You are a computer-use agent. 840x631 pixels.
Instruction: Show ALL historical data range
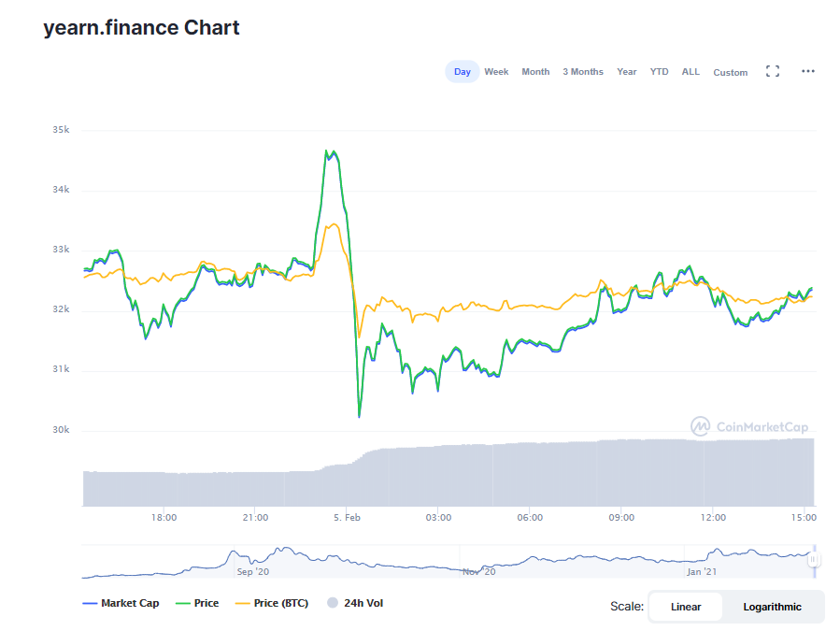[x=691, y=72]
